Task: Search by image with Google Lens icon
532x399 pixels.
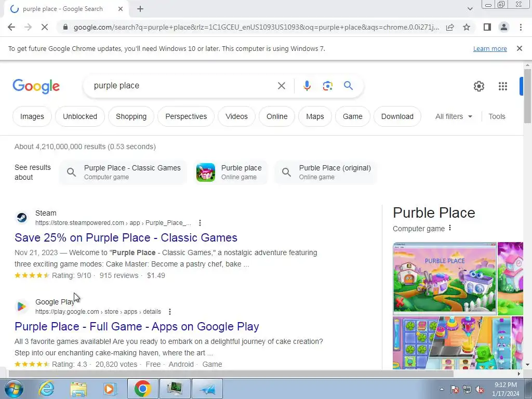Action: click(x=327, y=86)
